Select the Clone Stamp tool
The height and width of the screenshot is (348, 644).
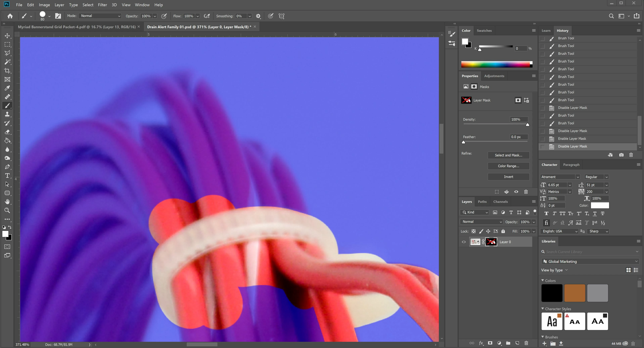coord(7,114)
